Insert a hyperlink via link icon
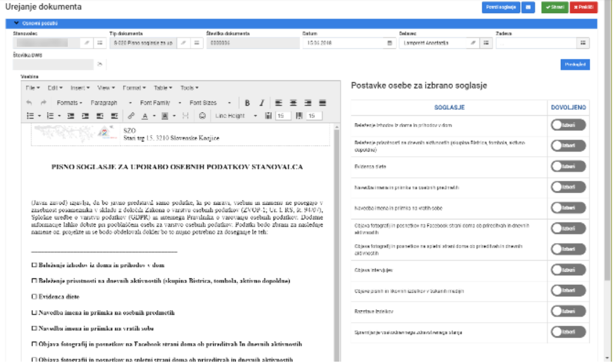 pos(131,116)
